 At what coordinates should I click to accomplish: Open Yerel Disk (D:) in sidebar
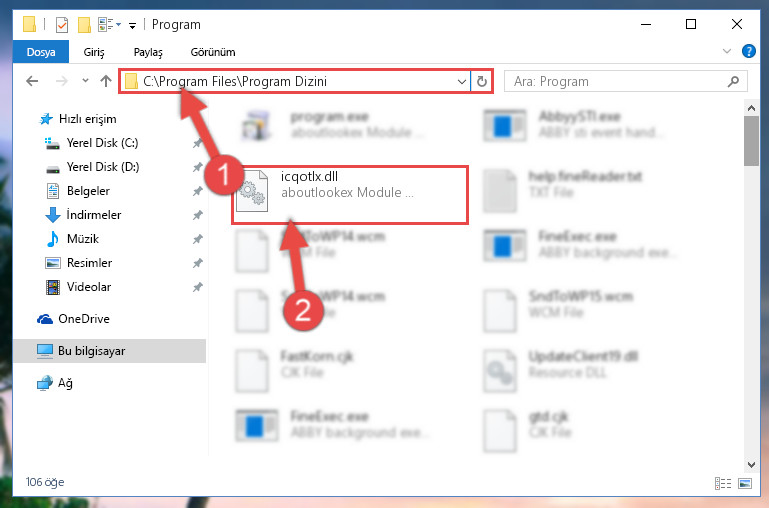point(92,167)
